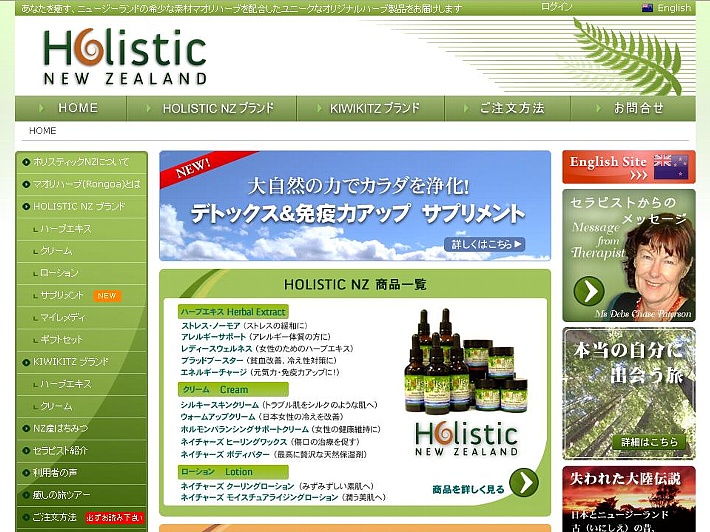The height and width of the screenshot is (532, 710).
Task: Open ネイチャーズ ボディバター link
Action: (x=225, y=454)
